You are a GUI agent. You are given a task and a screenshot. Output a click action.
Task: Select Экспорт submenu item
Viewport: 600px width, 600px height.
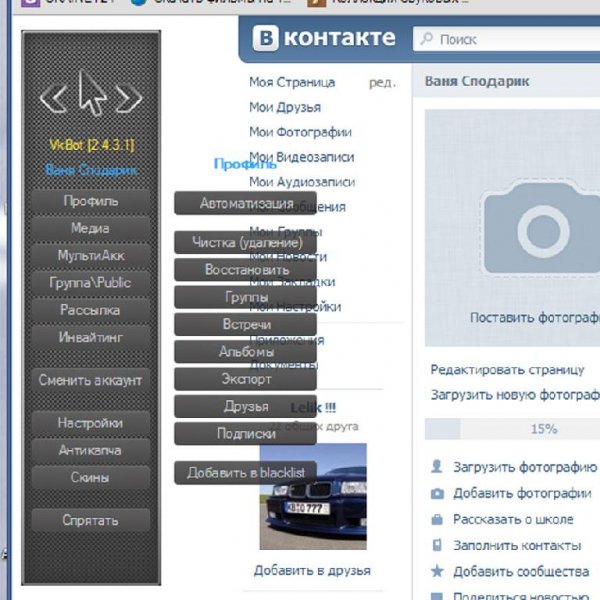point(245,379)
